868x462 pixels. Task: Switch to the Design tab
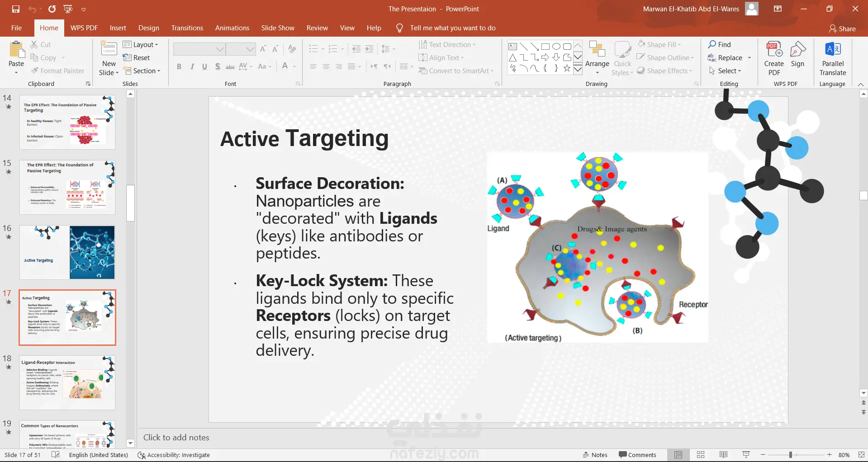point(149,28)
